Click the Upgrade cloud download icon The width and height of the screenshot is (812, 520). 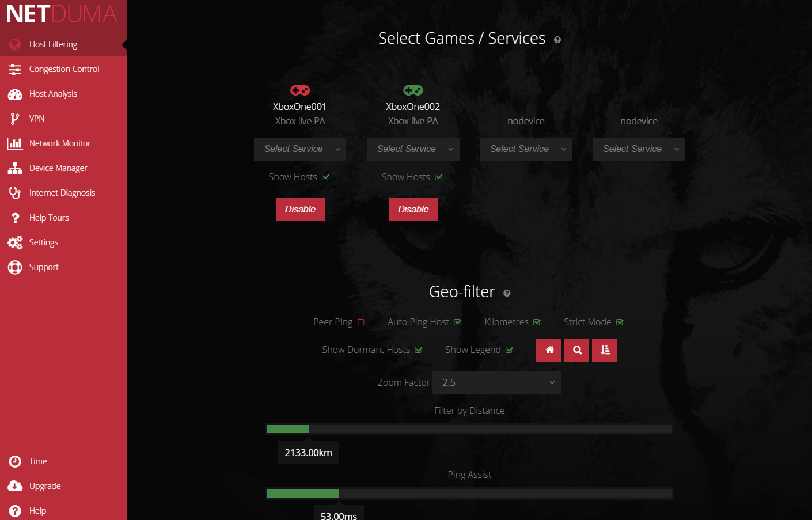(15, 487)
